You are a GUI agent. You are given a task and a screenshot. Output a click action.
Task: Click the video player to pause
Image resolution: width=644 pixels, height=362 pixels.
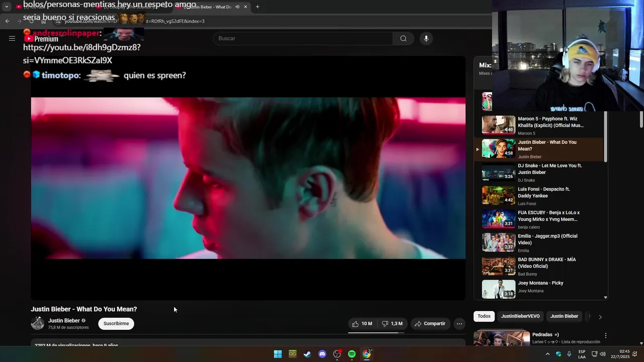click(248, 178)
